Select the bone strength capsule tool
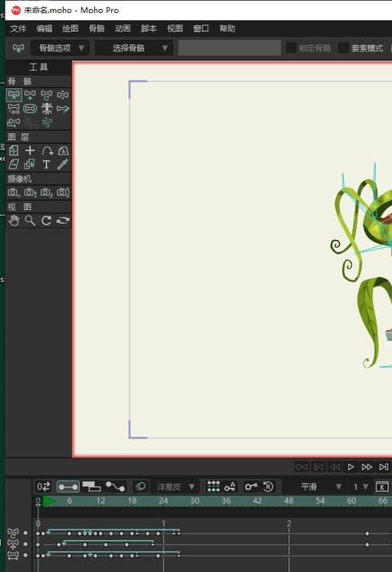 tap(30, 109)
